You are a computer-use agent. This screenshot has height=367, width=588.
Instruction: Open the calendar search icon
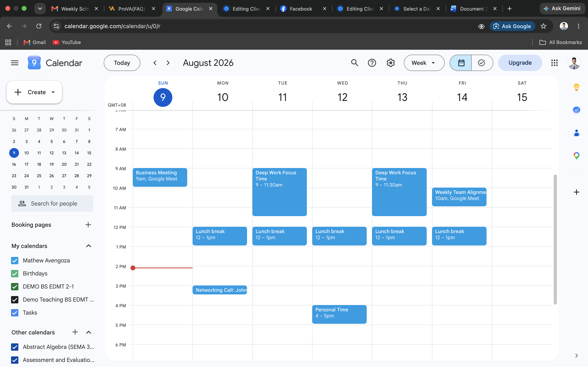pyautogui.click(x=354, y=63)
